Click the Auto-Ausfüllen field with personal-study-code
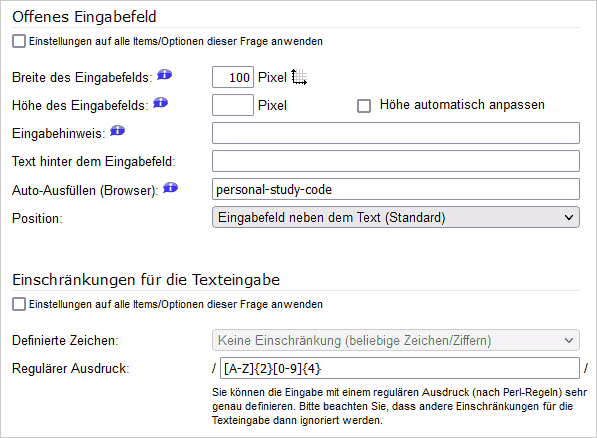597x438 pixels. coord(396,189)
